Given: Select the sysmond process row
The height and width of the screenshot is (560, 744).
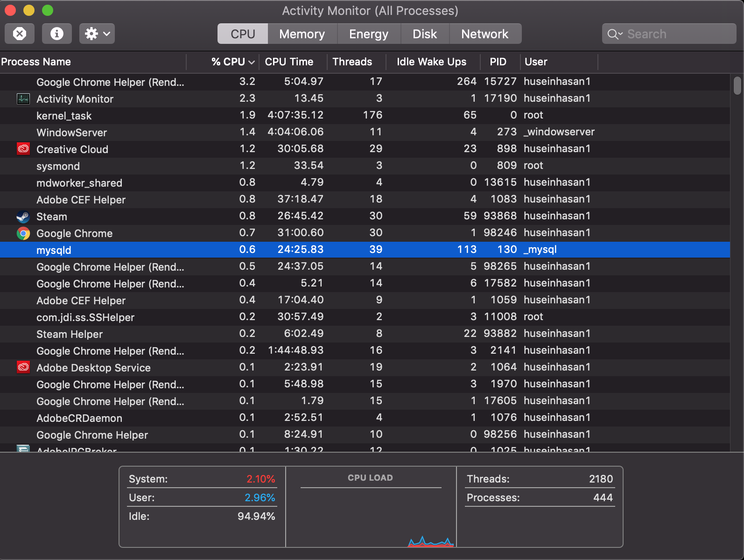Looking at the screenshot, I should tap(365, 166).
